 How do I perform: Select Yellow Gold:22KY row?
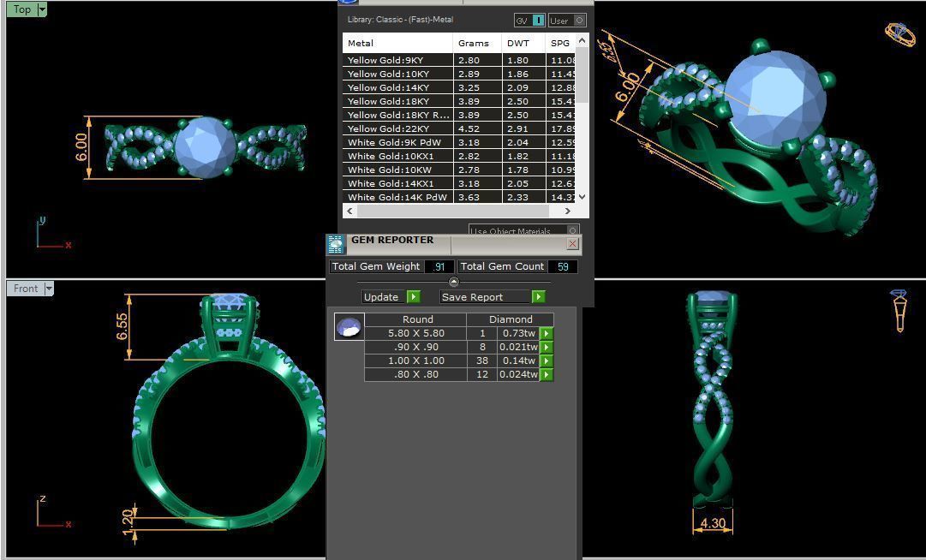459,128
